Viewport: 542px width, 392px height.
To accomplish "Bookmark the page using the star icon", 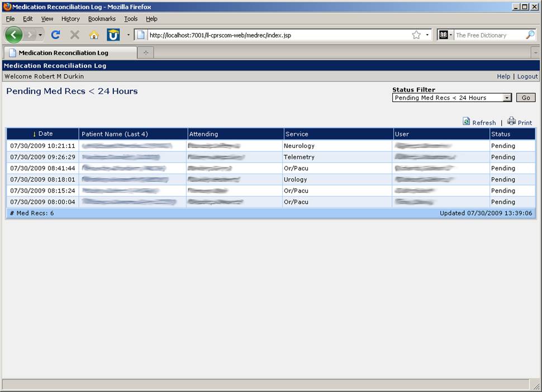I will 416,35.
